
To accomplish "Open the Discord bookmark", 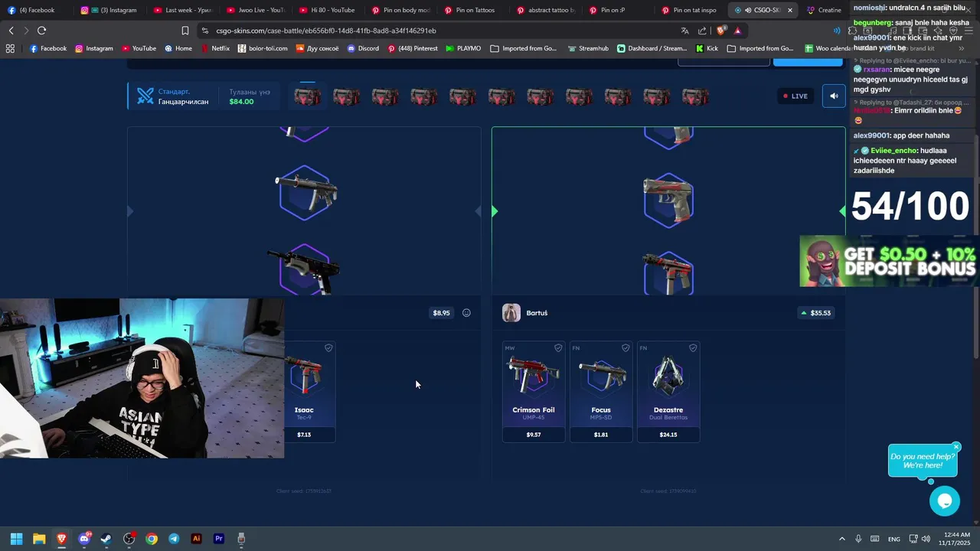I will (363, 48).
